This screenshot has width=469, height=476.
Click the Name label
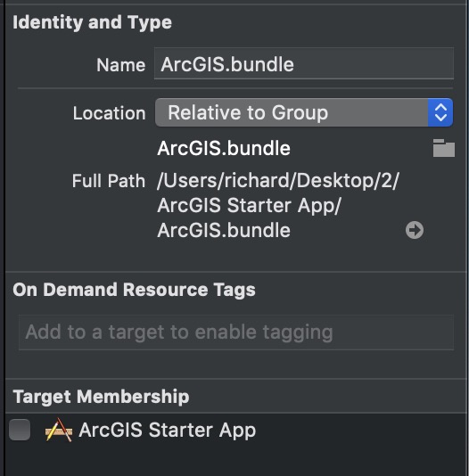tap(121, 65)
